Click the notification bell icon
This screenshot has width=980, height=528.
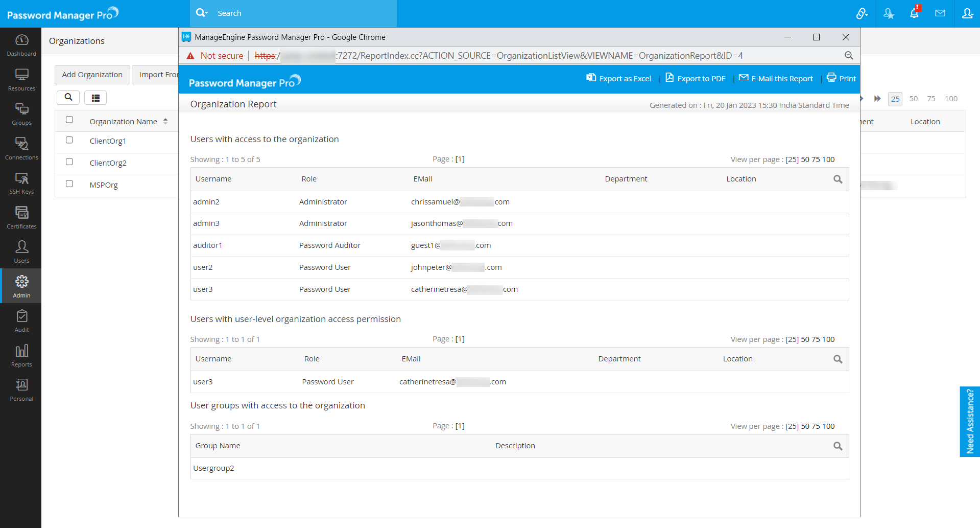click(x=914, y=13)
